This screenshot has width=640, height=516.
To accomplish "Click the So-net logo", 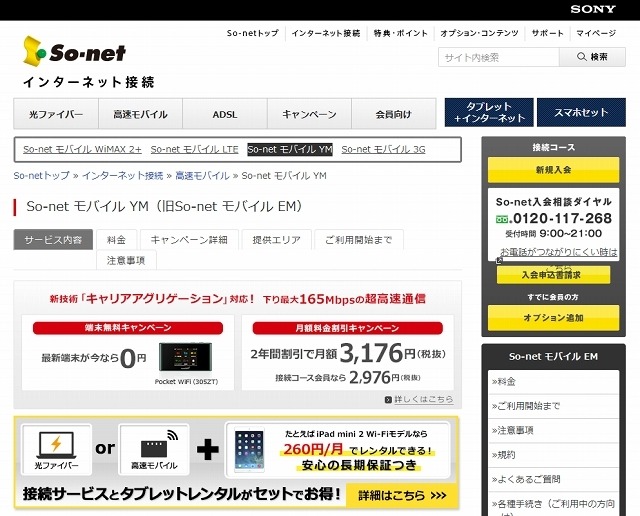I will [74, 52].
